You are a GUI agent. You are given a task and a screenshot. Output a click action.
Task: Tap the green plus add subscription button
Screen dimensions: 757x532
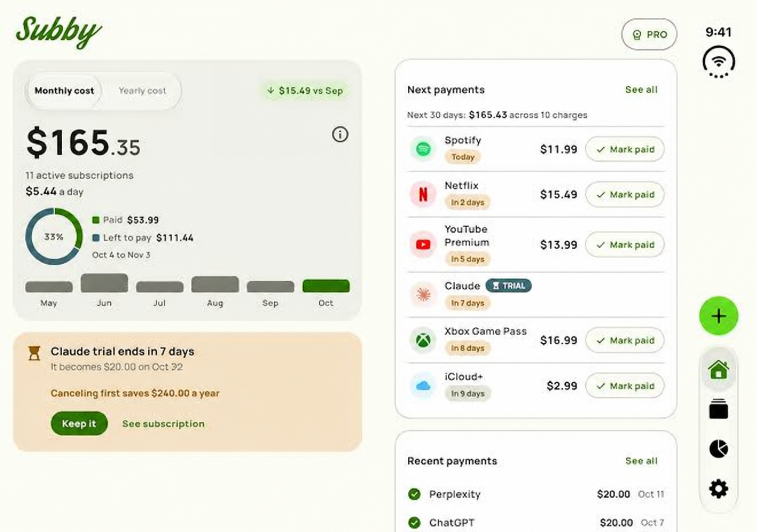click(x=719, y=316)
